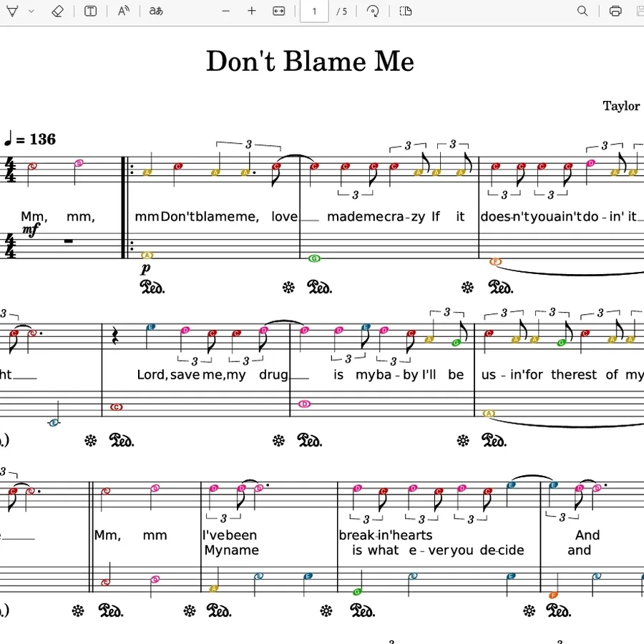The height and width of the screenshot is (644, 644).
Task: Click the lyric "I'vebeen"
Action: [x=230, y=535]
